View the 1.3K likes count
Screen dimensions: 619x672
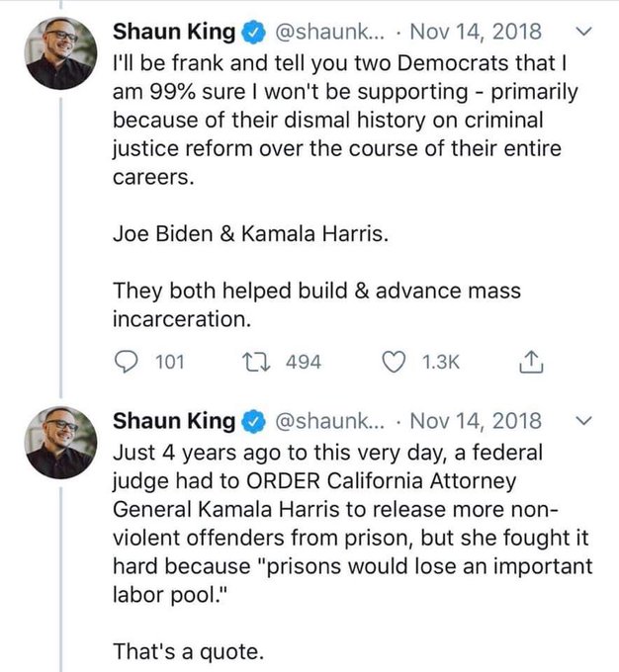coord(441,363)
